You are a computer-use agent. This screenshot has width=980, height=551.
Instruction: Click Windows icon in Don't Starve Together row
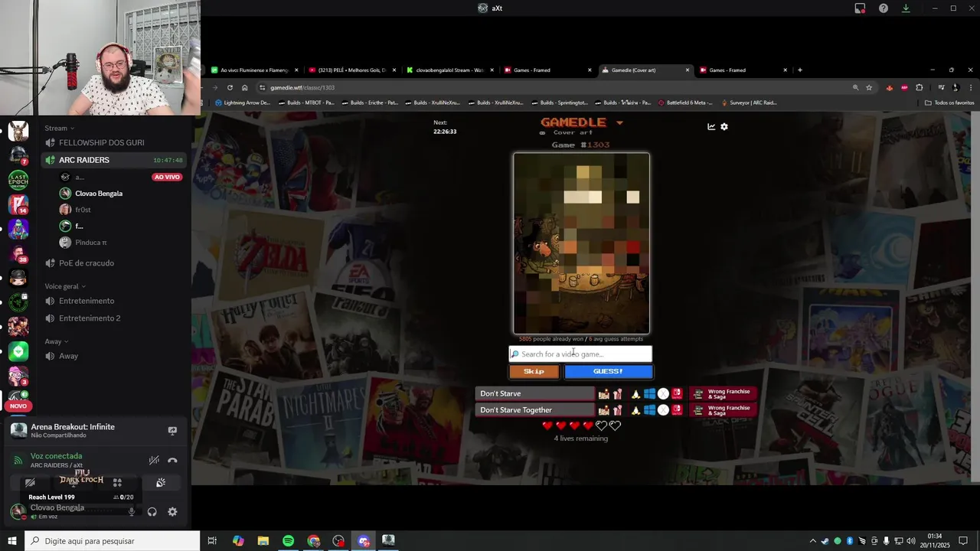pos(649,410)
